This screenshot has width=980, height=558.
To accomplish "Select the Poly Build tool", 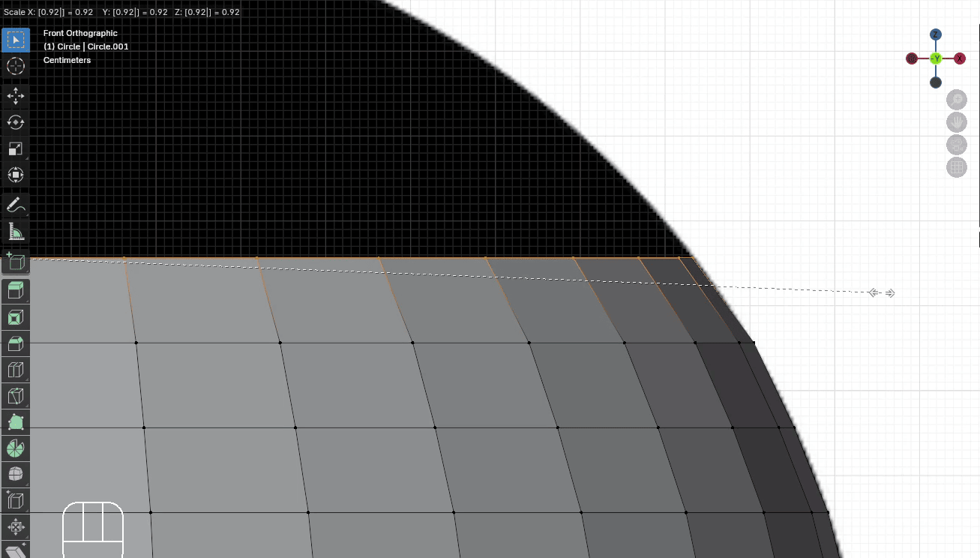I will pos(16,422).
